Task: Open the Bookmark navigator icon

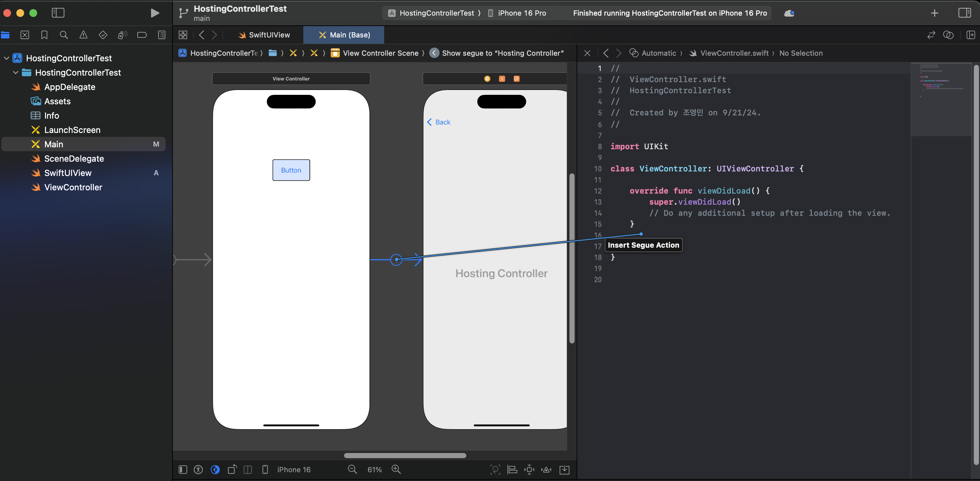Action: pyautogui.click(x=44, y=35)
